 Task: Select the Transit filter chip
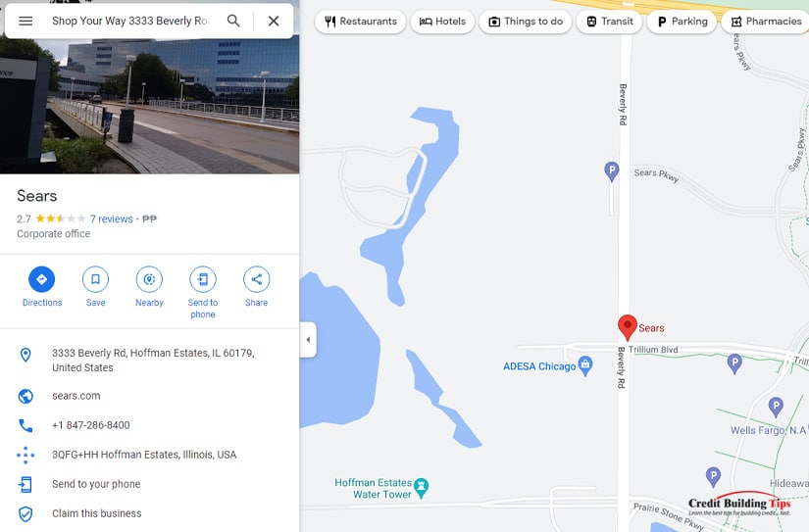pyautogui.click(x=609, y=22)
